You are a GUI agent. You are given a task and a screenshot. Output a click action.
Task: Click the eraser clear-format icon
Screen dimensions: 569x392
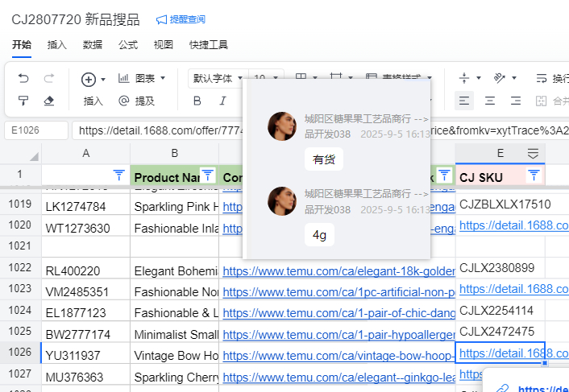[49, 101]
